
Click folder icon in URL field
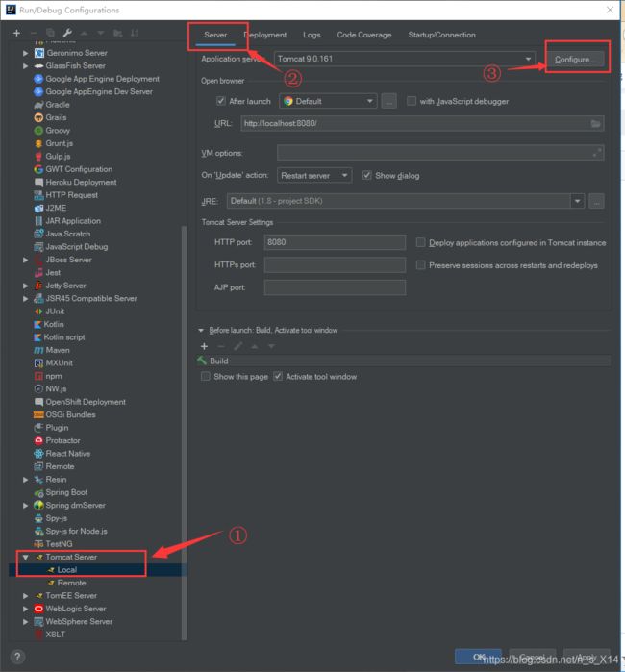pyautogui.click(x=595, y=123)
